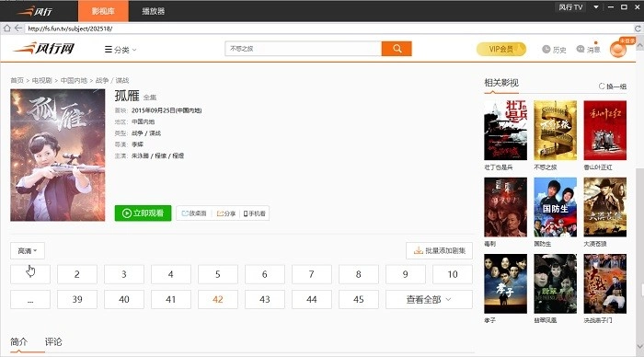
Task: Select episode 4
Action: click(171, 274)
